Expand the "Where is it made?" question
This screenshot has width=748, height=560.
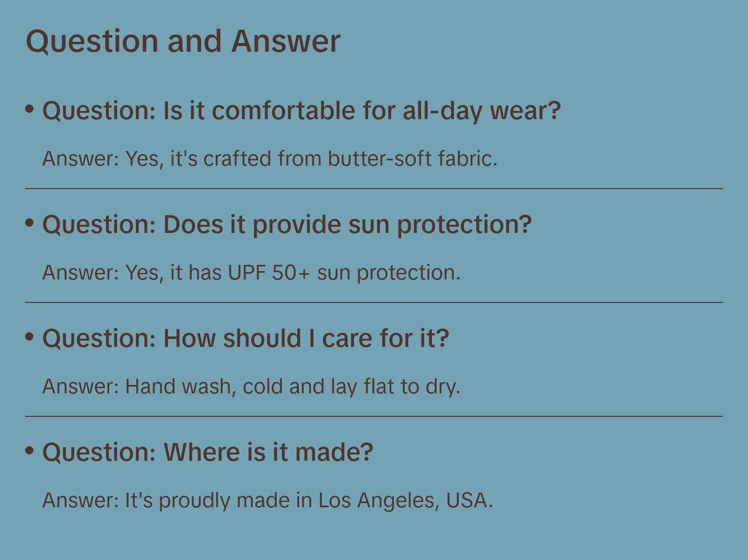click(x=207, y=452)
